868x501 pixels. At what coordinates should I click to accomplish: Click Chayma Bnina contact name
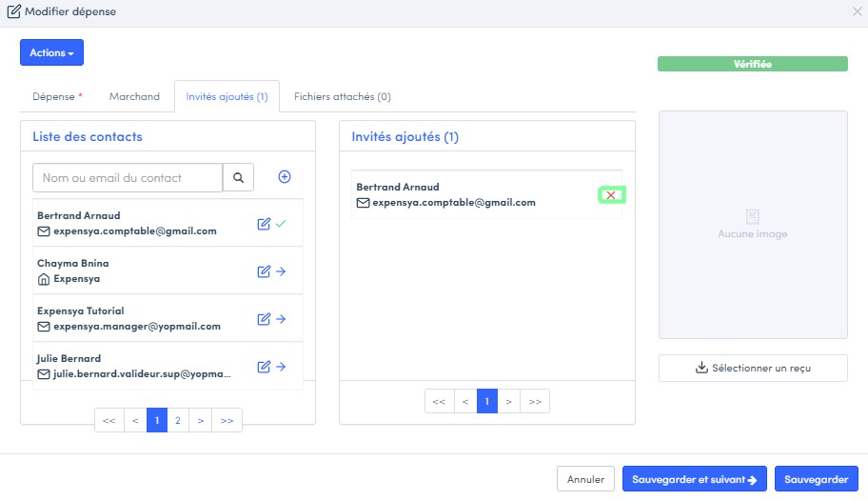click(73, 263)
